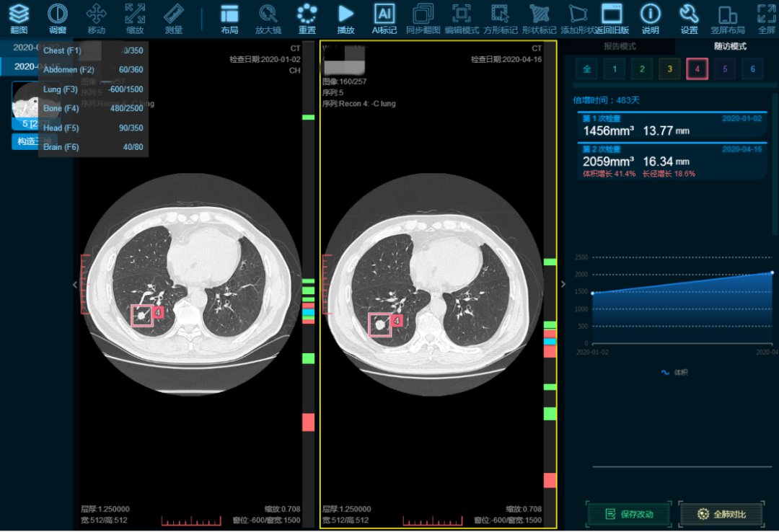Choose the Chest (F1) window preset
Viewport: 779px width, 532px height.
tap(93, 50)
